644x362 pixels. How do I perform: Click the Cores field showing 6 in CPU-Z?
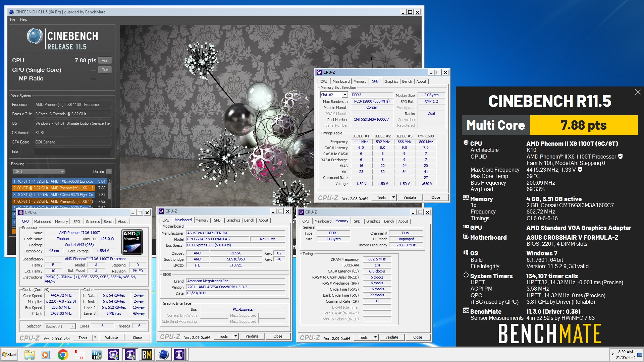pos(102,326)
